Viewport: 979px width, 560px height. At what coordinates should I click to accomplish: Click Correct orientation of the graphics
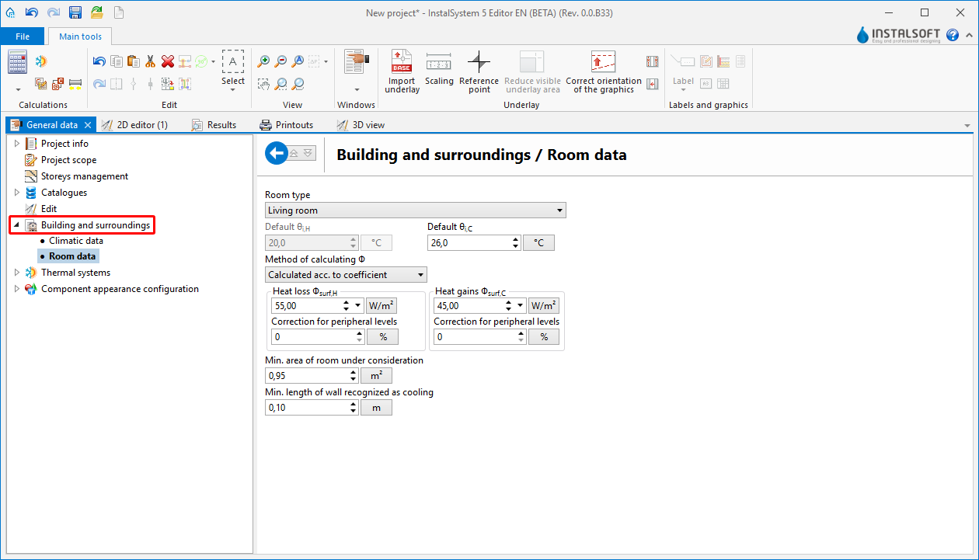603,62
